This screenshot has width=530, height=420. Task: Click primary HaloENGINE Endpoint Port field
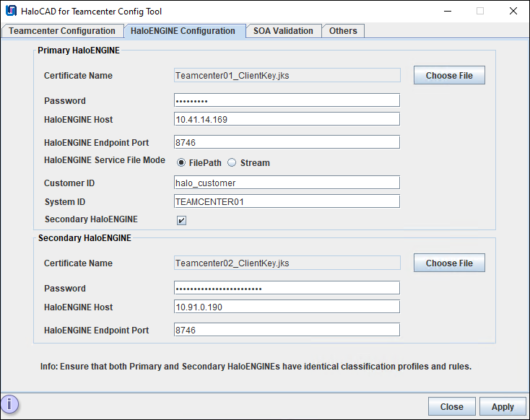tap(287, 142)
